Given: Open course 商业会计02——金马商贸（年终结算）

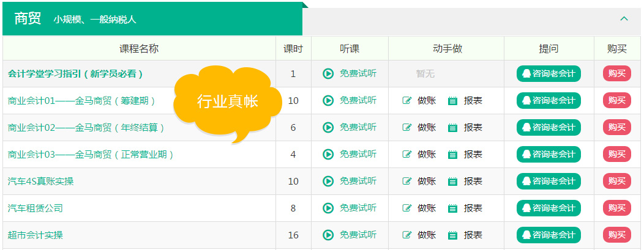Looking at the screenshot, I should pyautogui.click(x=86, y=128).
